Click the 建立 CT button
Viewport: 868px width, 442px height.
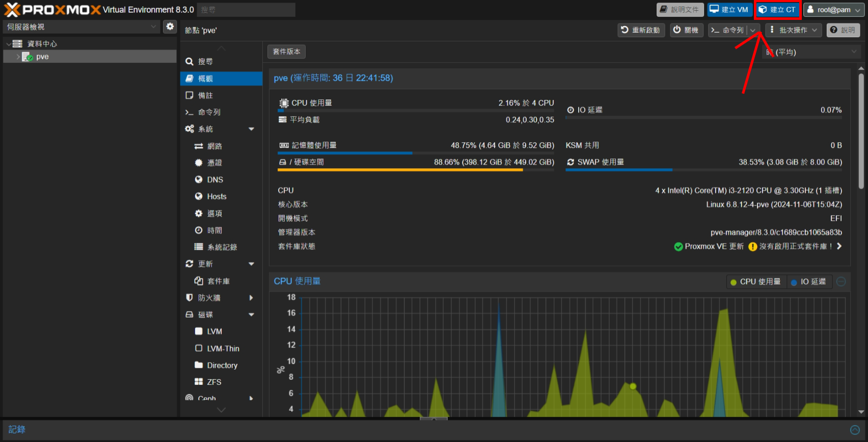[777, 10]
